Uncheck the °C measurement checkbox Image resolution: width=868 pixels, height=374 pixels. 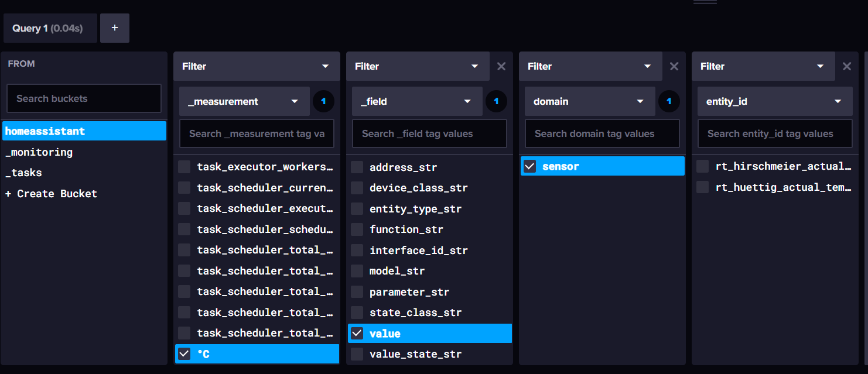pyautogui.click(x=184, y=354)
